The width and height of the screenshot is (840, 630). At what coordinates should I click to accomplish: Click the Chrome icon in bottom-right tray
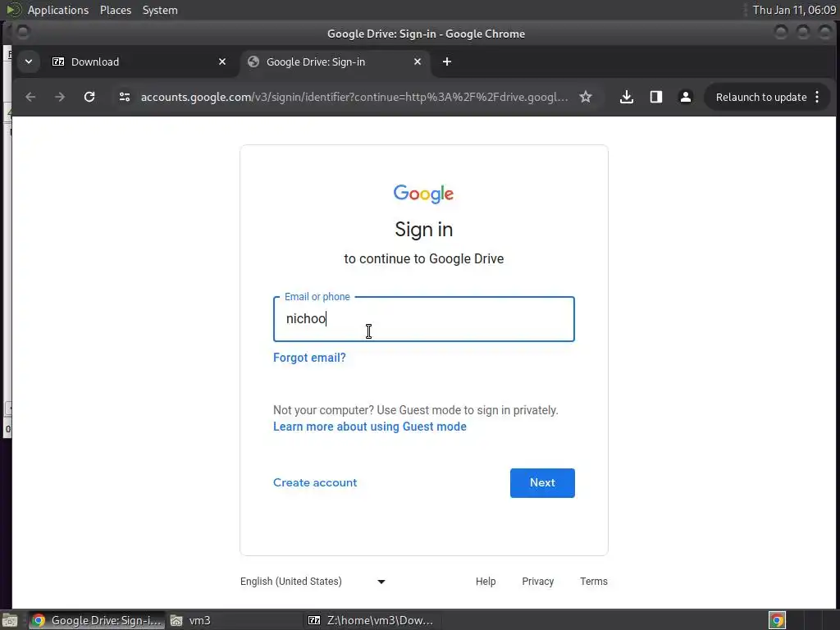click(777, 620)
